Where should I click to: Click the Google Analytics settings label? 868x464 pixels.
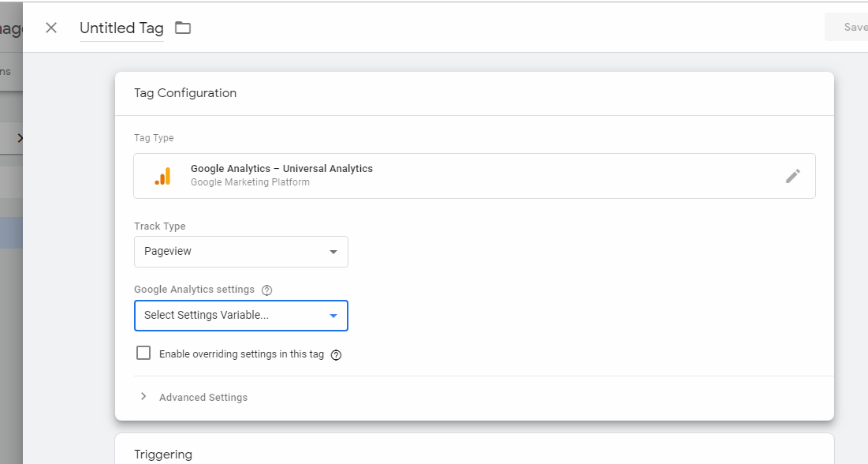pos(194,290)
